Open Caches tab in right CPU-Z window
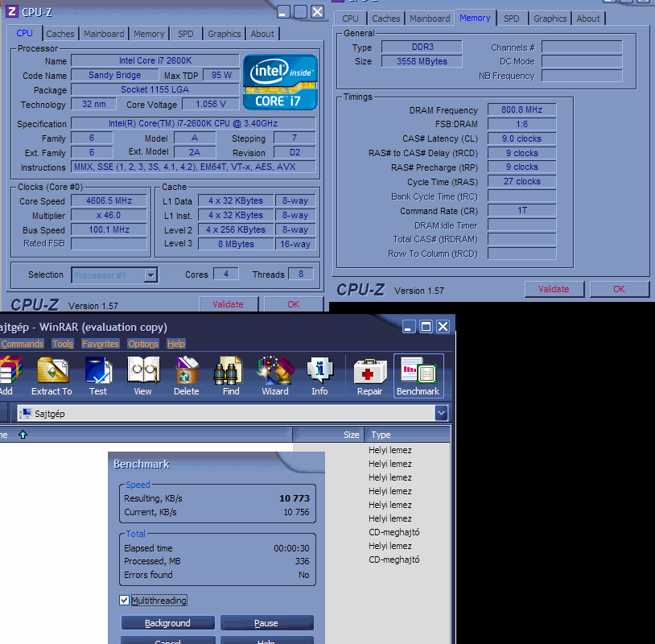Viewport: 655px width, 644px height. pyautogui.click(x=386, y=19)
